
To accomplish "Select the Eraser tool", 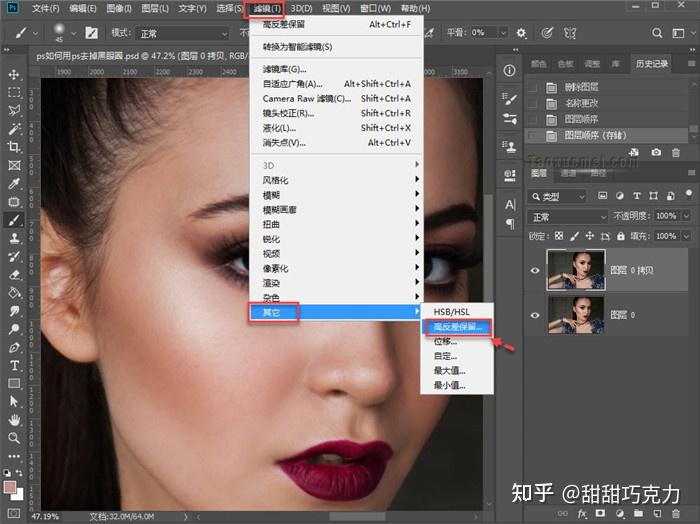I will pos(14,274).
